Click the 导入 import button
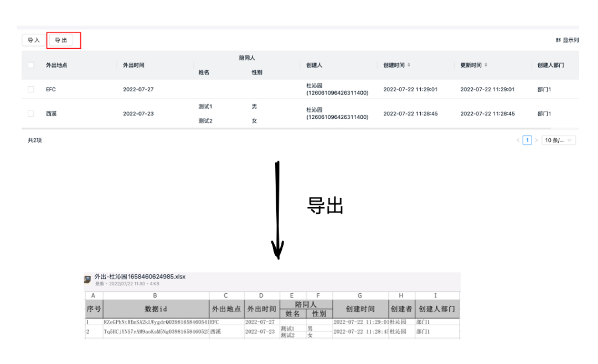 tap(34, 40)
